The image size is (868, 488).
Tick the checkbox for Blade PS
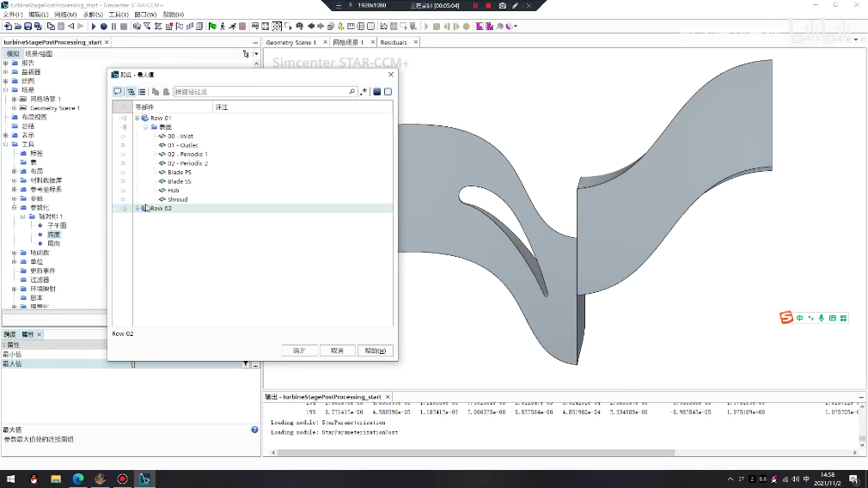(x=123, y=172)
